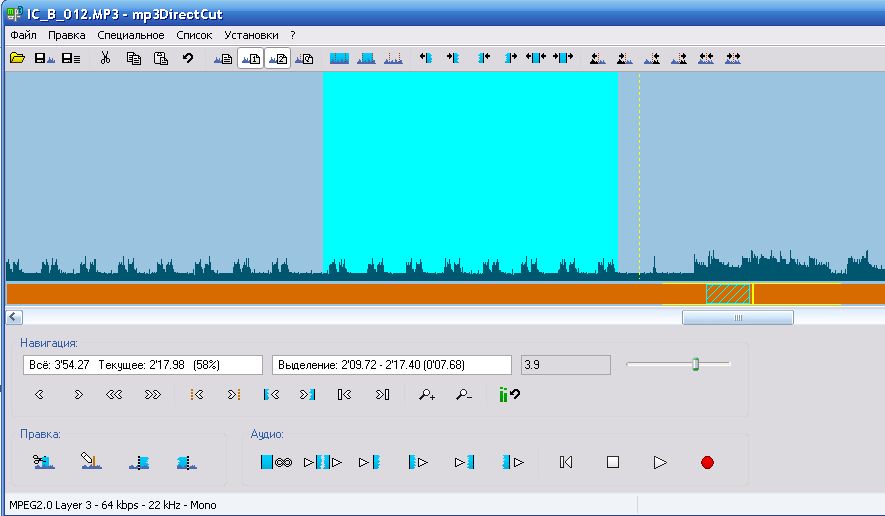Click the loop playback icon with infinity symbol
The height and width of the screenshot is (516, 885).
point(274,462)
